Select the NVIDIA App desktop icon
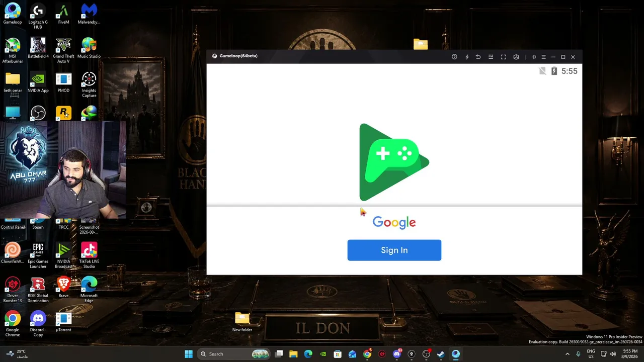644x362 pixels. (38, 82)
